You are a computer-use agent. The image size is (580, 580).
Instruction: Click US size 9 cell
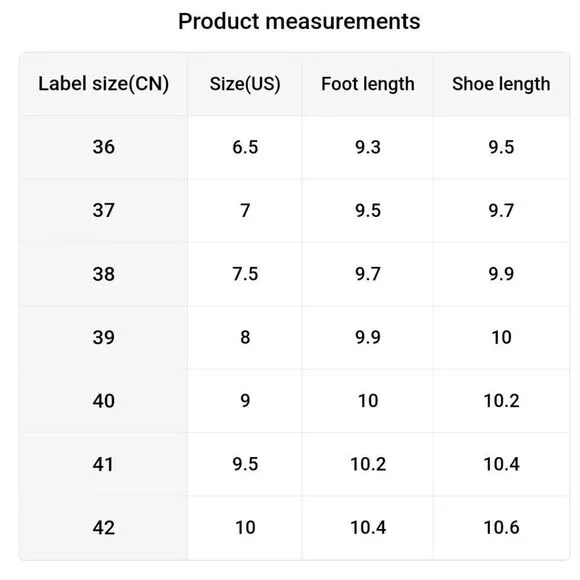pyautogui.click(x=245, y=401)
